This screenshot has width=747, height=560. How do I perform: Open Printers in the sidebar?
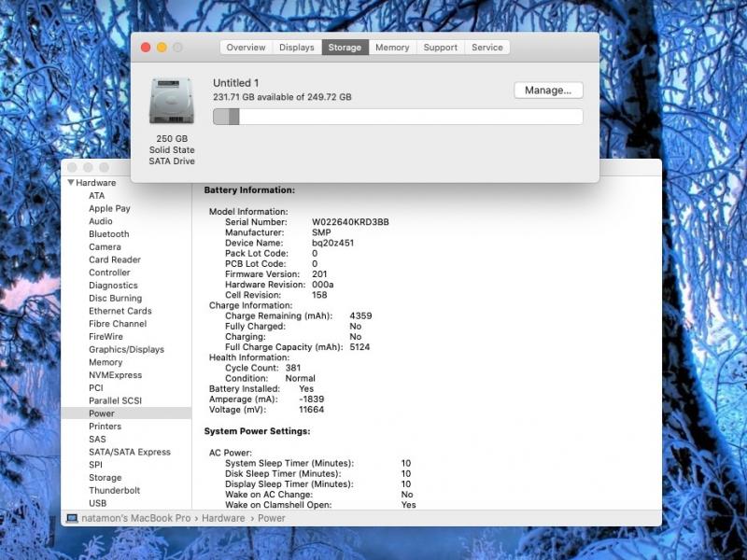[105, 427]
